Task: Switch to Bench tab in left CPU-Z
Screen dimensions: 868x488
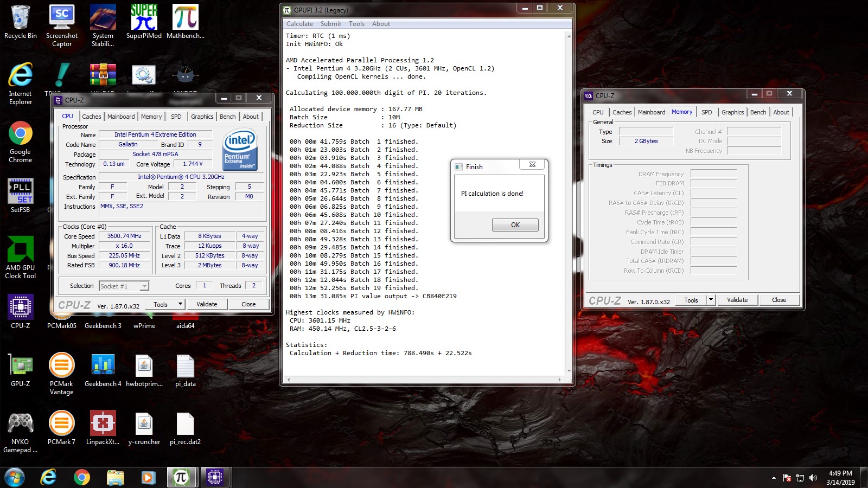Action: coord(228,117)
